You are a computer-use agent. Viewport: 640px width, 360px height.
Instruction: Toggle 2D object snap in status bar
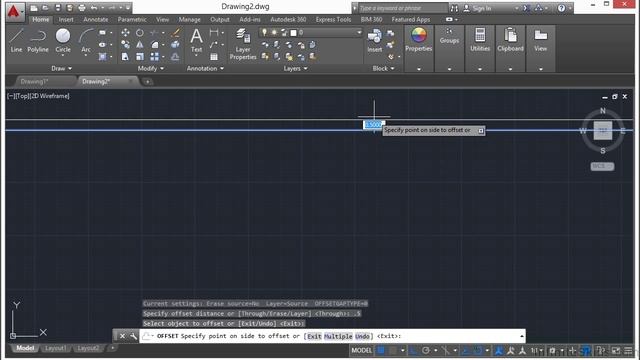click(x=478, y=350)
